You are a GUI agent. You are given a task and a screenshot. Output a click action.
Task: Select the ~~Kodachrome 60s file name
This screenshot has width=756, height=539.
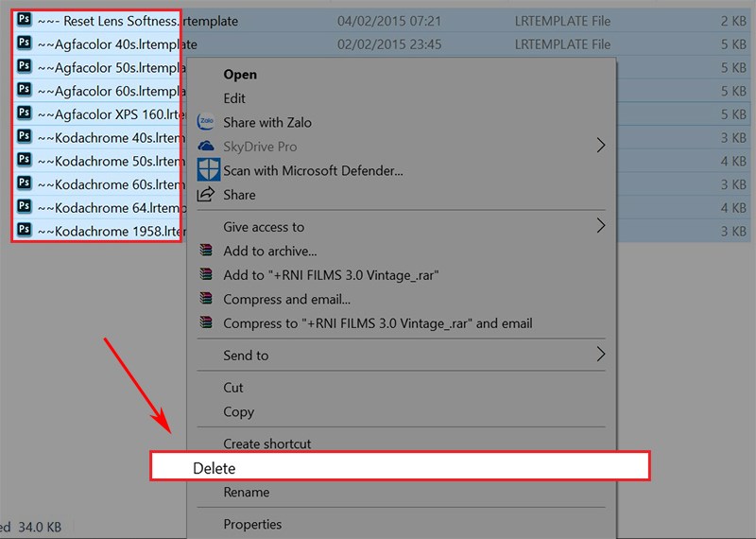(112, 184)
